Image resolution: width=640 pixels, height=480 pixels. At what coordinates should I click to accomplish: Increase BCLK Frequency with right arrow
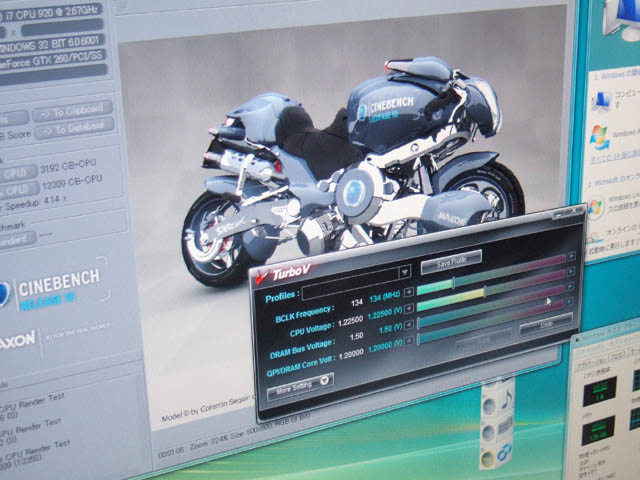point(571,256)
